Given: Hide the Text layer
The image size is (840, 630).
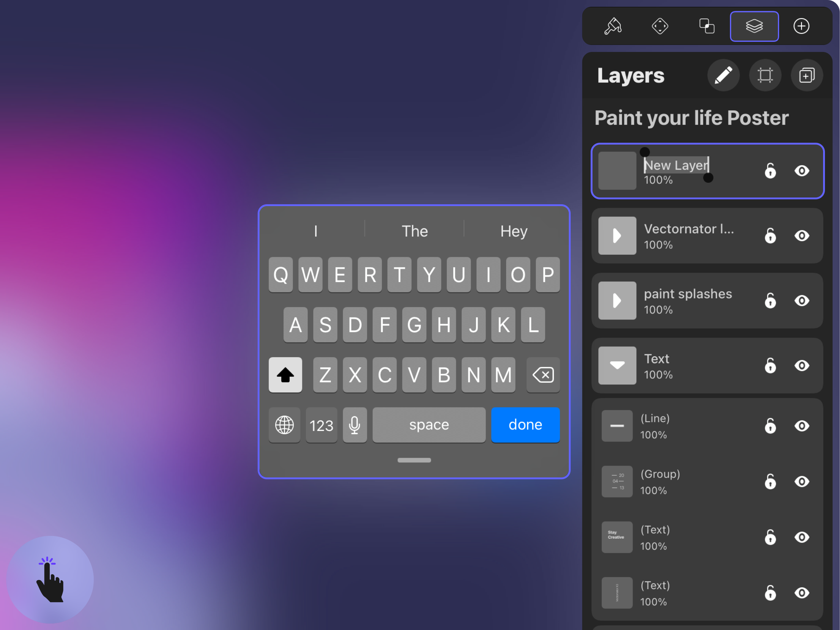Looking at the screenshot, I should click(x=802, y=366).
